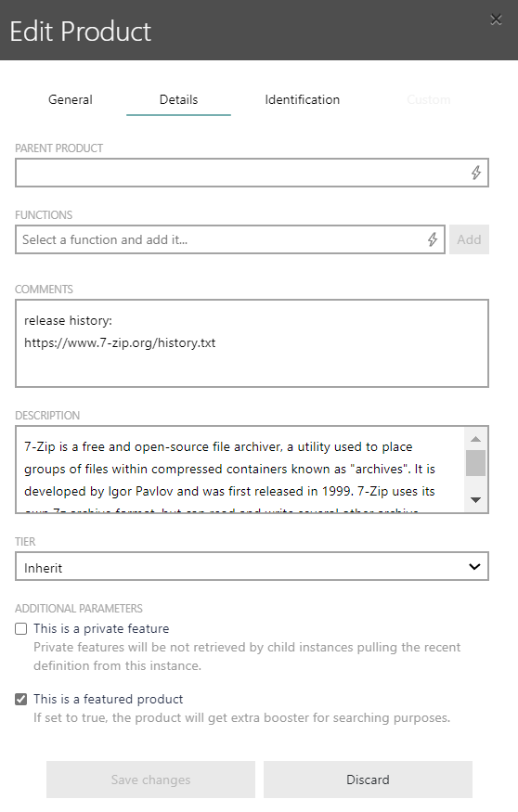Open the Select a function combo box
The height and width of the screenshot is (812, 518).
coord(230,239)
